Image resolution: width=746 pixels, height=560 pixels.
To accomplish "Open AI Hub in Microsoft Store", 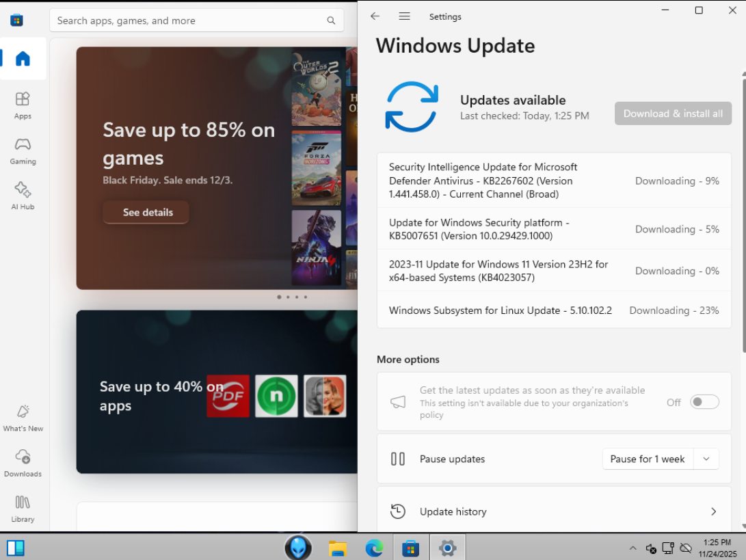I will click(x=23, y=196).
